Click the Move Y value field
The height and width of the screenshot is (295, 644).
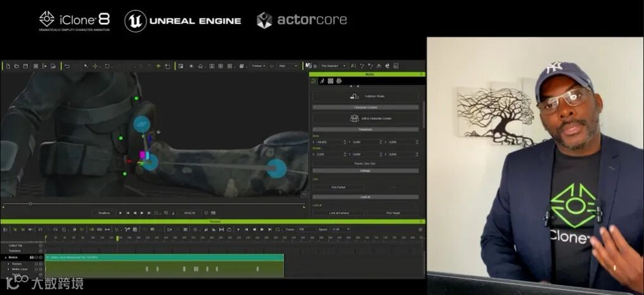click(364, 141)
